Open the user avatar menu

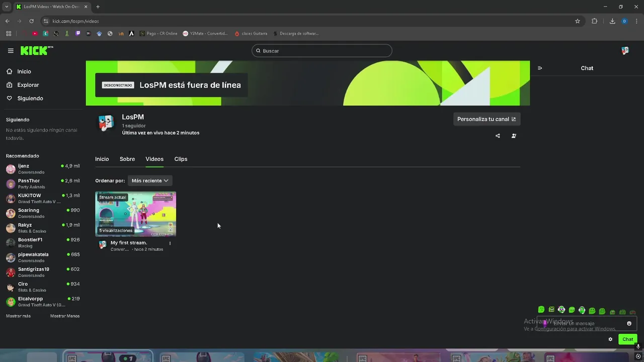point(625,51)
